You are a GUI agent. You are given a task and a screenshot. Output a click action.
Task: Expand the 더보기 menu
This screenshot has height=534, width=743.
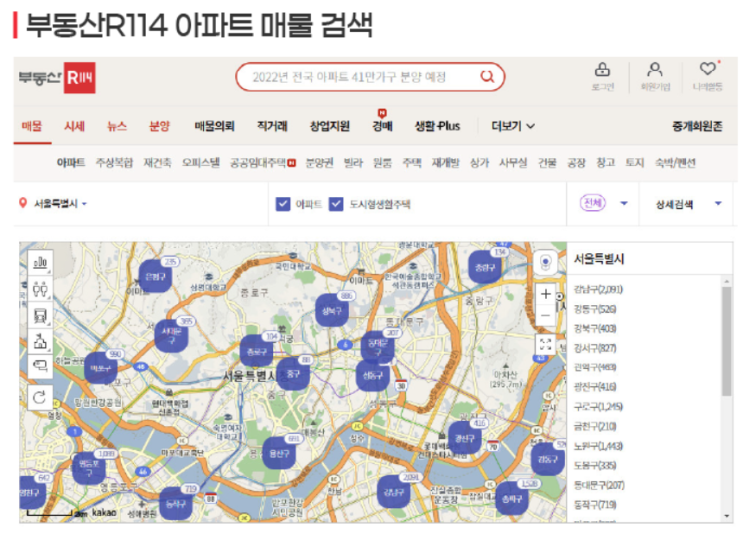point(513,126)
